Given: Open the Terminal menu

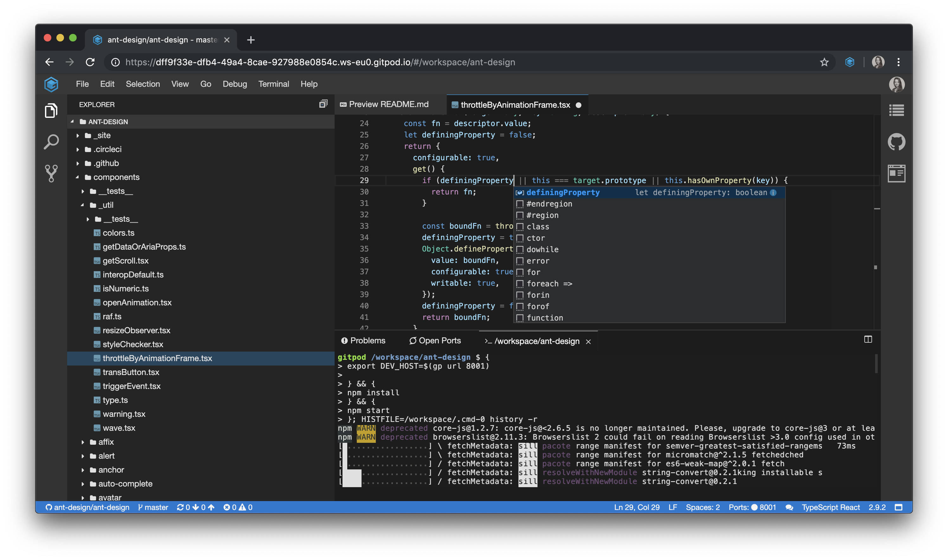Looking at the screenshot, I should point(274,84).
